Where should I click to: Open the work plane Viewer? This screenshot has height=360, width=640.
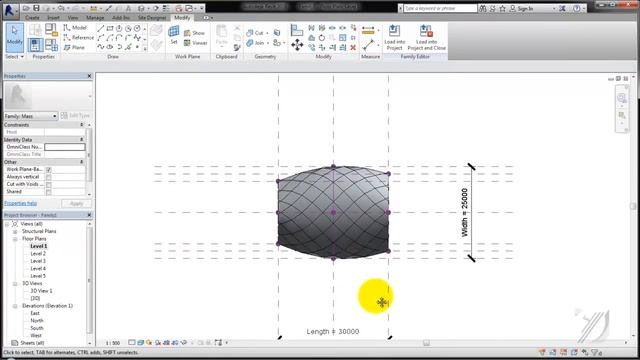[196, 42]
